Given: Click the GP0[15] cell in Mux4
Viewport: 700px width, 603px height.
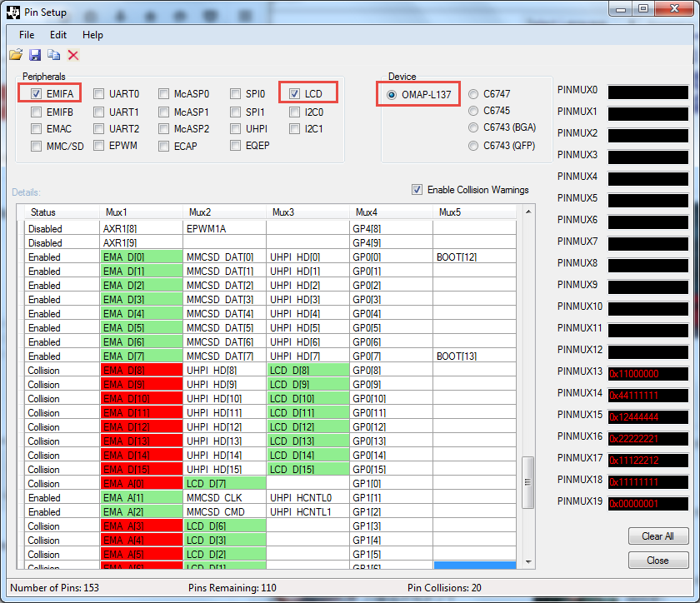Looking at the screenshot, I should click(x=391, y=470).
